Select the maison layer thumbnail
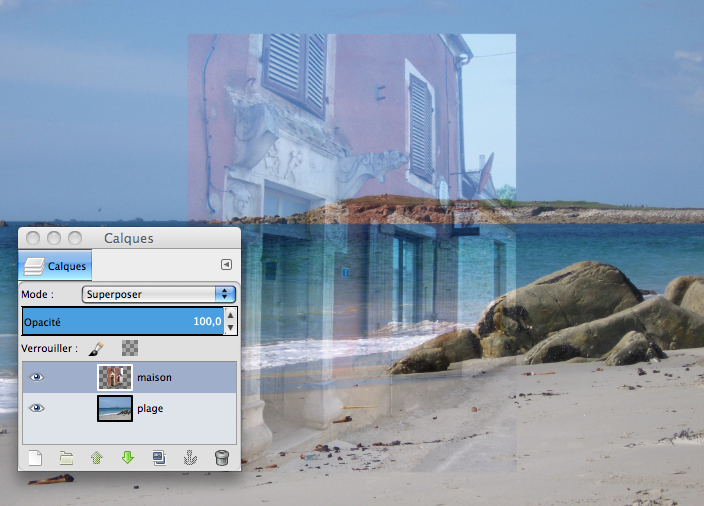704x506 pixels. (x=115, y=377)
